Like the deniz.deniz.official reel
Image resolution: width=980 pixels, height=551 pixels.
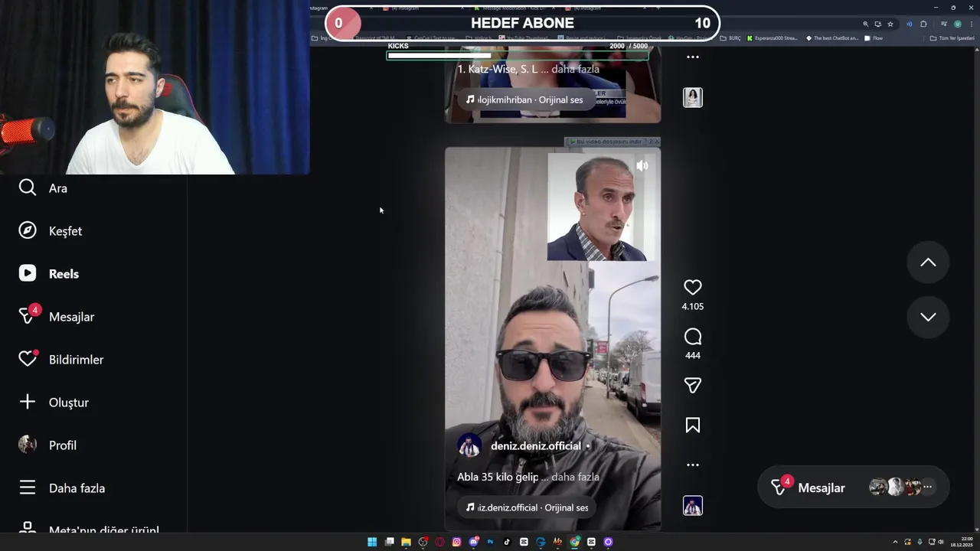click(692, 287)
